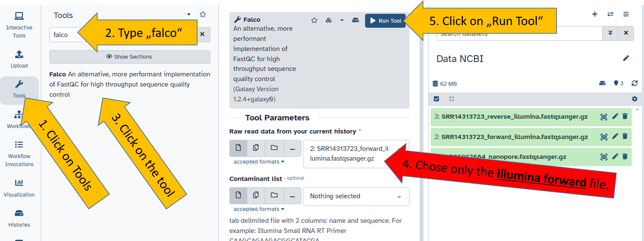Clear the search datasets field
This screenshot has width=644, height=241.
(626, 33)
